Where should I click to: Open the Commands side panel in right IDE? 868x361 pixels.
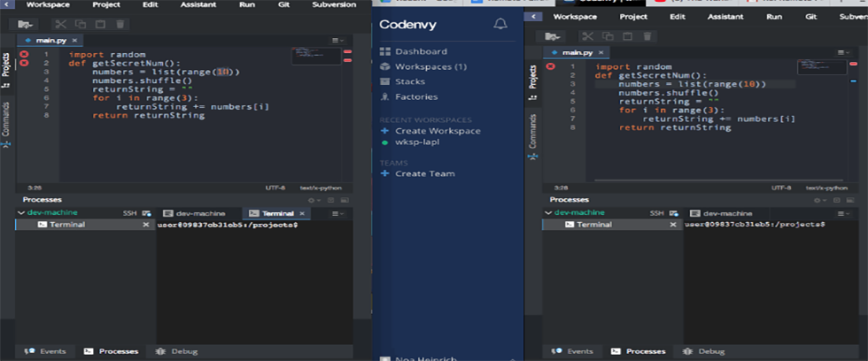532,136
